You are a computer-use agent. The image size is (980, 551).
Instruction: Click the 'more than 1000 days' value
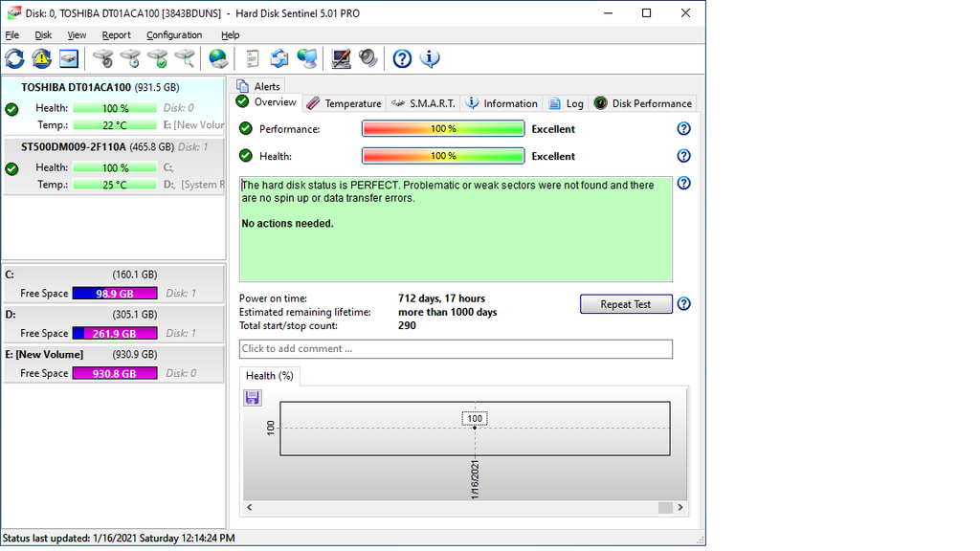(x=448, y=313)
